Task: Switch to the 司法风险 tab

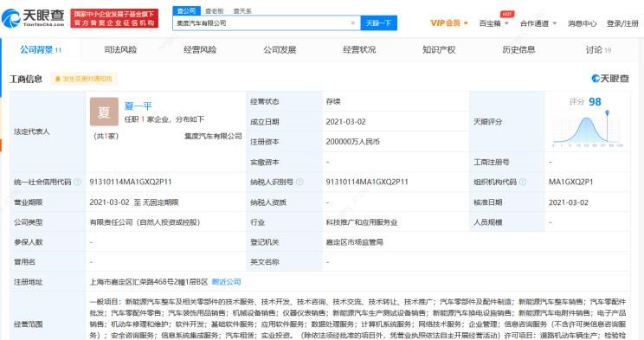Action: pos(120,49)
